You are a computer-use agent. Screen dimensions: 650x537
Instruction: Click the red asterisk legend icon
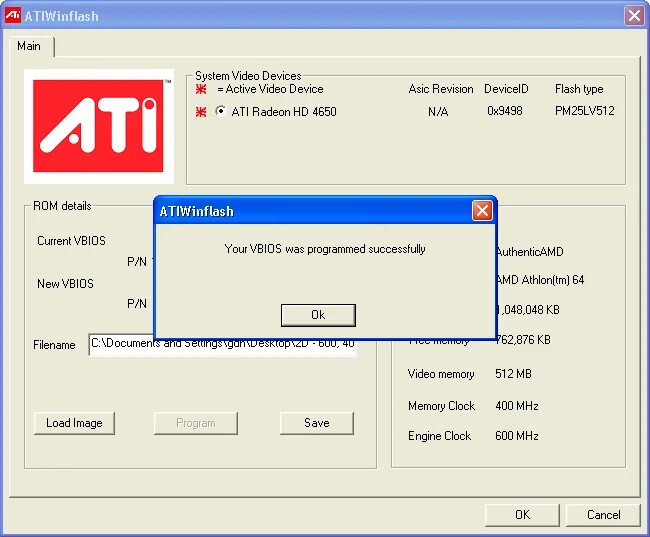tap(201, 89)
